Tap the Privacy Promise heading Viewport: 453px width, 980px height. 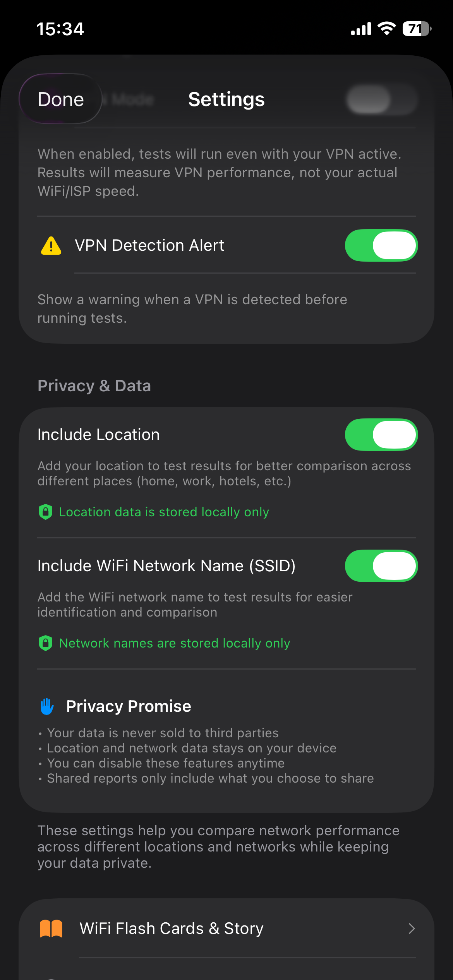pos(129,706)
